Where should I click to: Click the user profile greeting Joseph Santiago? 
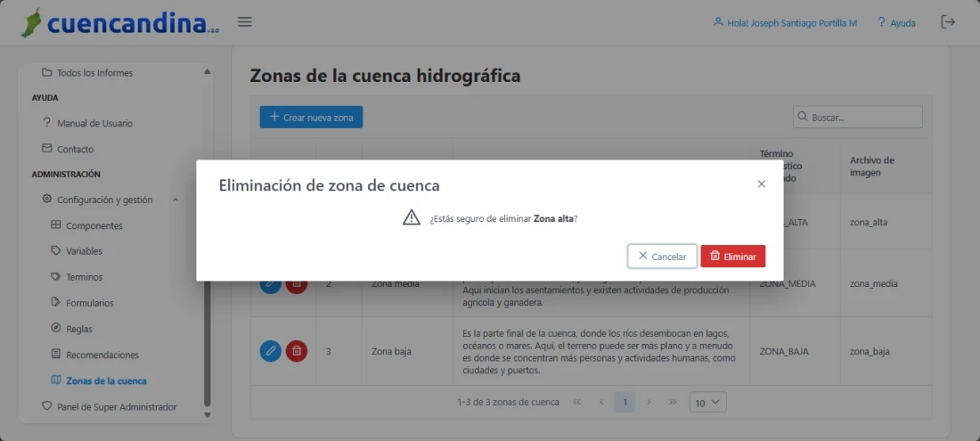pos(785,22)
